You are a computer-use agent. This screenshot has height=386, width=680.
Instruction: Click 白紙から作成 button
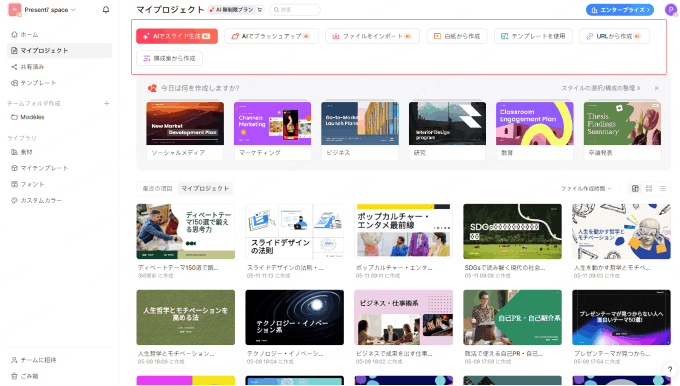(457, 36)
